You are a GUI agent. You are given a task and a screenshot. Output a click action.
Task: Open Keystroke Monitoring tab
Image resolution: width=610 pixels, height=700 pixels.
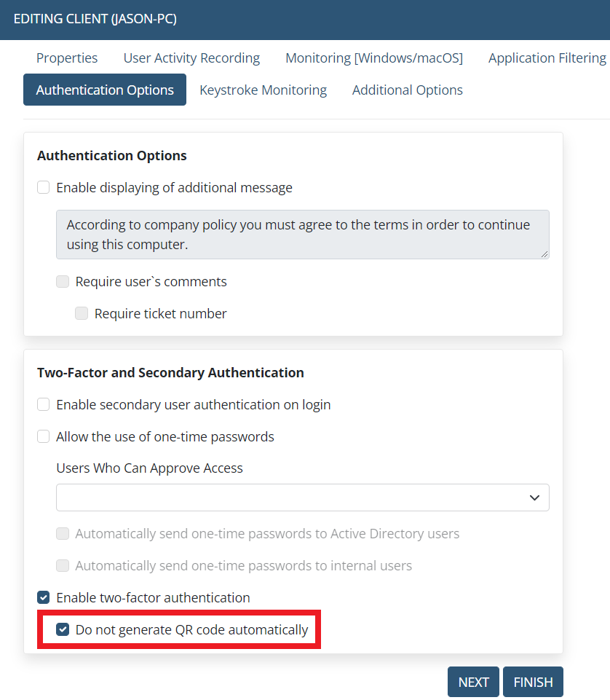(263, 90)
